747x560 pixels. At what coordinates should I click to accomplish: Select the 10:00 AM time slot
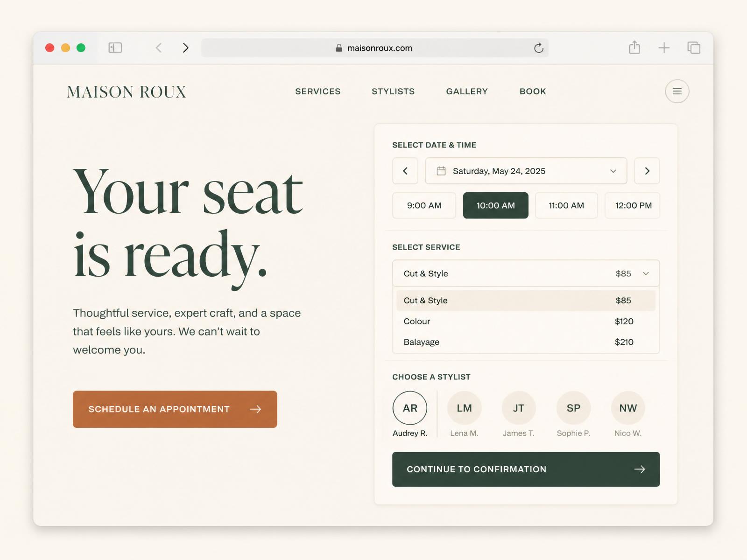(496, 205)
